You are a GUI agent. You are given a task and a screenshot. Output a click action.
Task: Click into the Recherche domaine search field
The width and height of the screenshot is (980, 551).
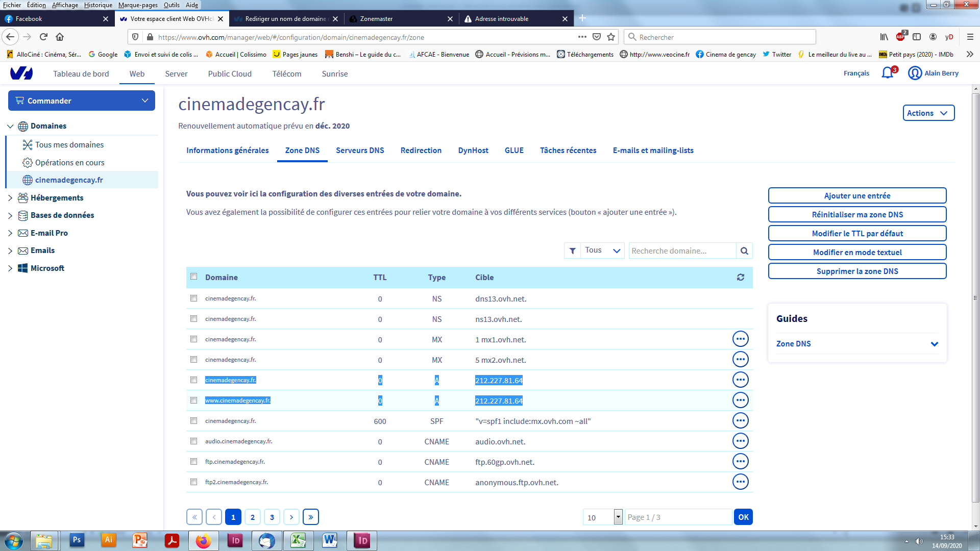[x=682, y=251]
